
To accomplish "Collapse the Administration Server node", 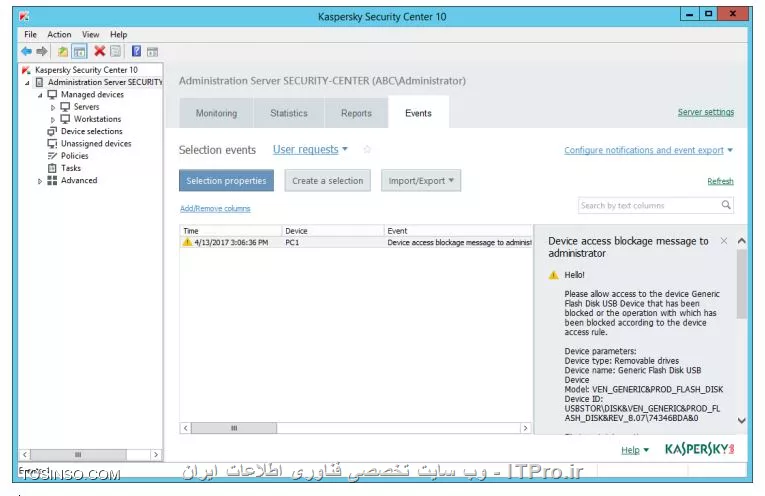I will [x=28, y=82].
